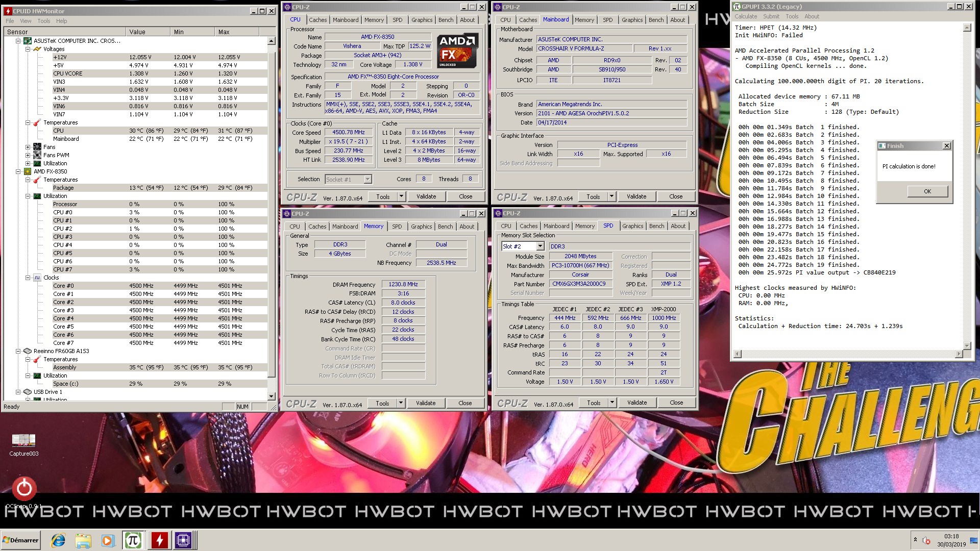
Task: Click the Finish dialog title icon
Action: 882,146
